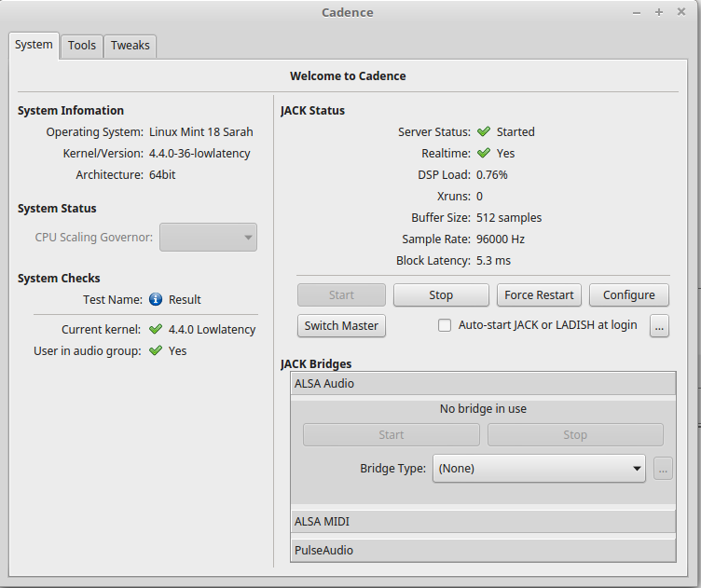This screenshot has width=701, height=588.
Task: Click the ellipsis button beside Bridge Type
Action: (x=663, y=469)
